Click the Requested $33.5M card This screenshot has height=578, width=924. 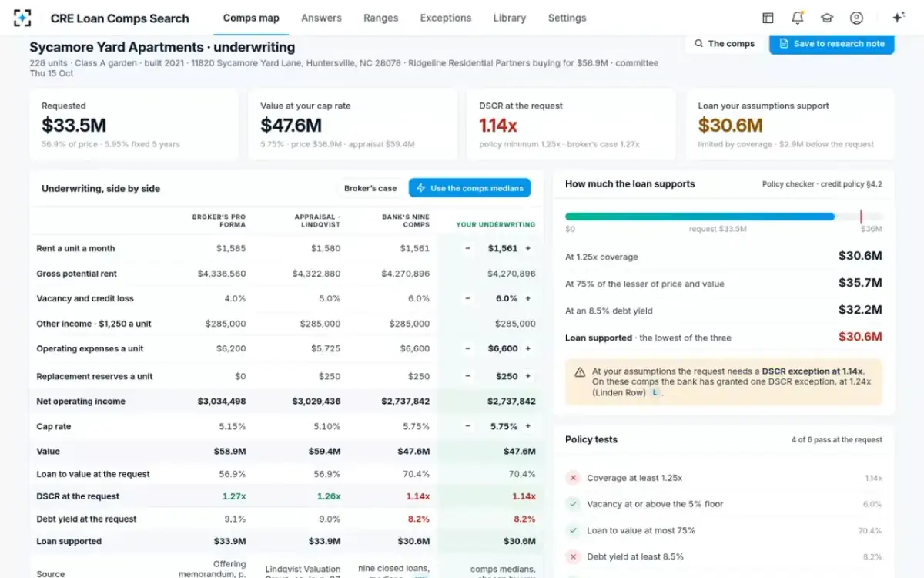pos(134,124)
